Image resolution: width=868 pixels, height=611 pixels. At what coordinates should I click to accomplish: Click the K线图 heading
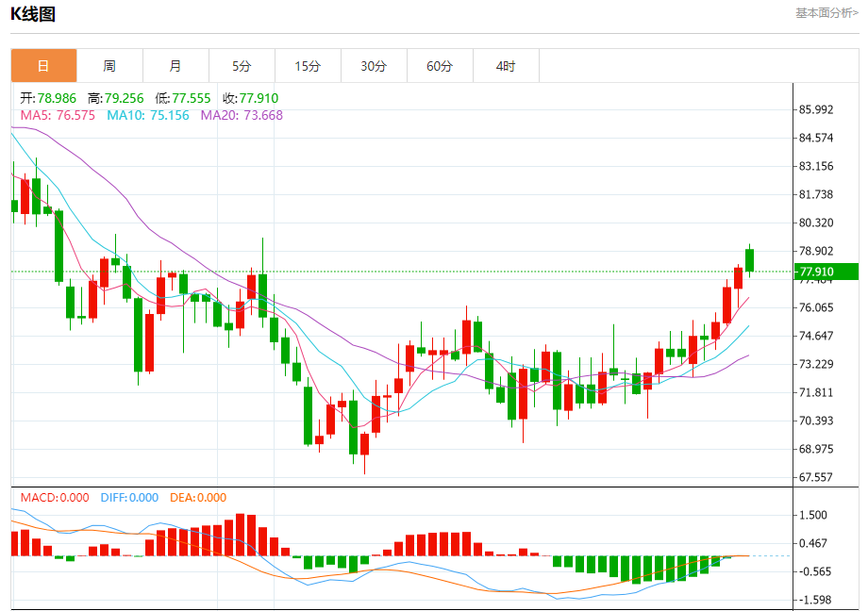33,14
